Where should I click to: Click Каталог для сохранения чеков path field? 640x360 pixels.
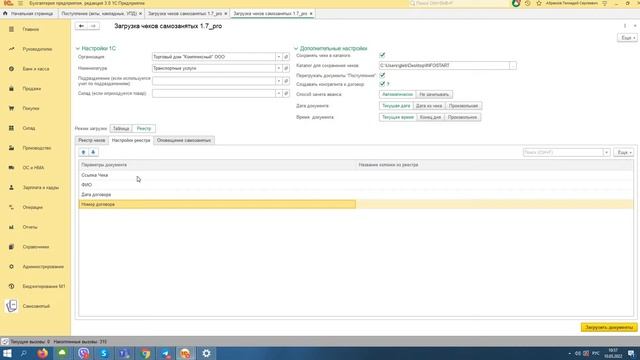pyautogui.click(x=444, y=65)
